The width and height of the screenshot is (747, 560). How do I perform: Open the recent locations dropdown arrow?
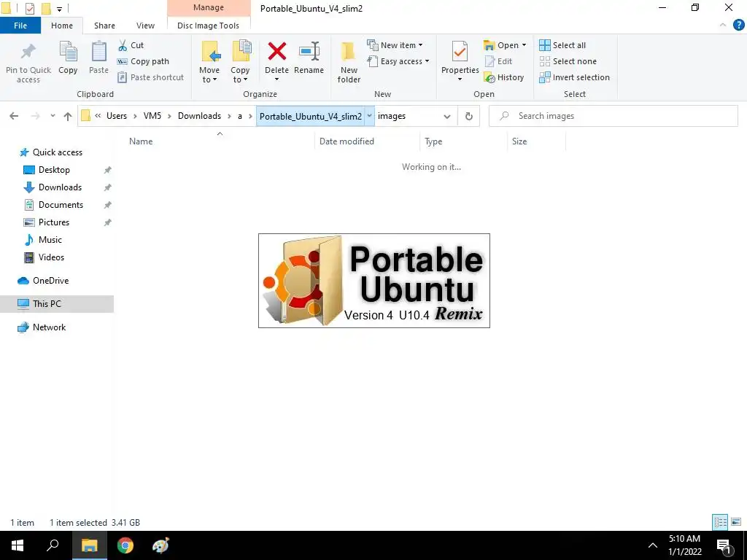coord(53,116)
